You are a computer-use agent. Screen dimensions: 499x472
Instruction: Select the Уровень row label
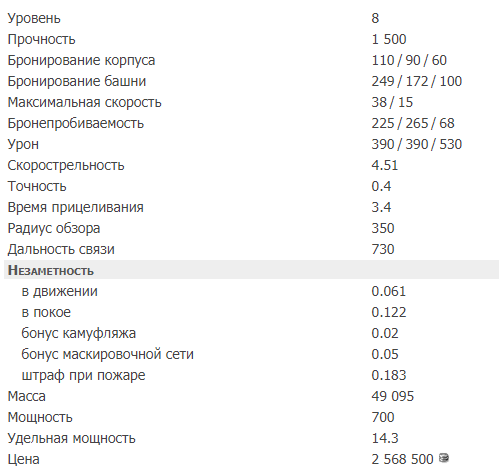[x=34, y=18]
